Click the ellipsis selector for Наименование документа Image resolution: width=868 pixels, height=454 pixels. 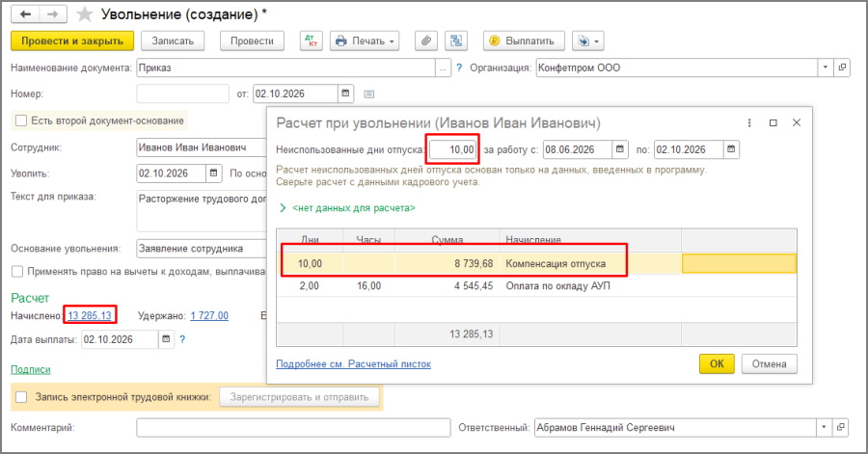pos(443,68)
